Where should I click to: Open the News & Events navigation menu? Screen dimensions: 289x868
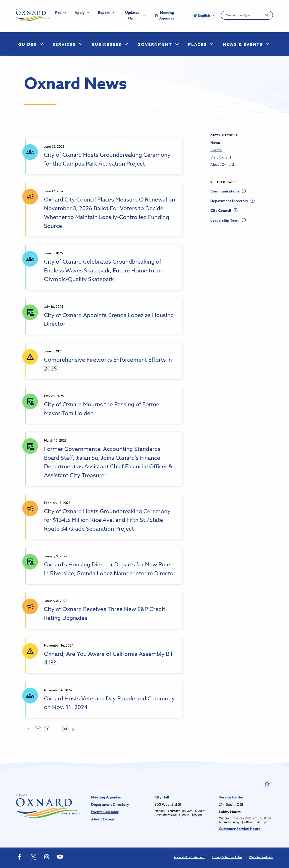[x=246, y=44]
